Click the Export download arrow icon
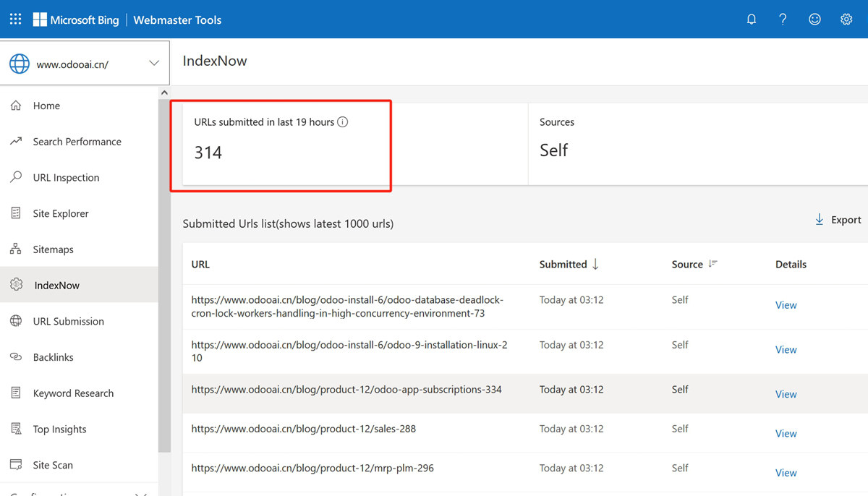Viewport: 868px width, 496px height. coord(820,219)
